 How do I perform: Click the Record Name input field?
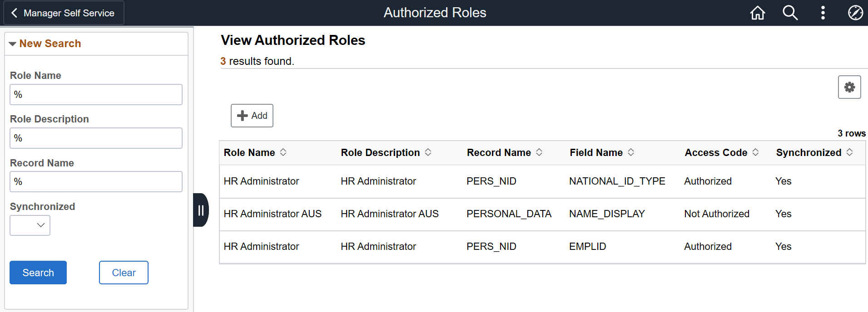tap(96, 181)
